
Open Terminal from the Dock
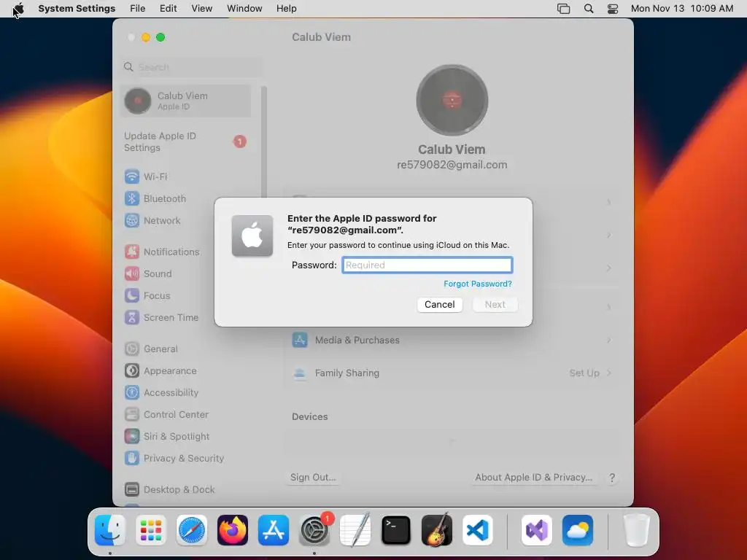coord(396,530)
